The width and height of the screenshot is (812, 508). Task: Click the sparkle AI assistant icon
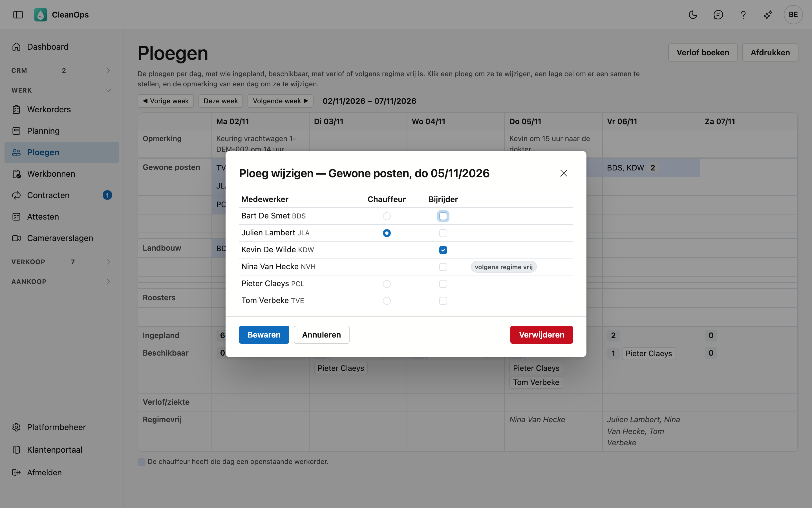click(768, 15)
